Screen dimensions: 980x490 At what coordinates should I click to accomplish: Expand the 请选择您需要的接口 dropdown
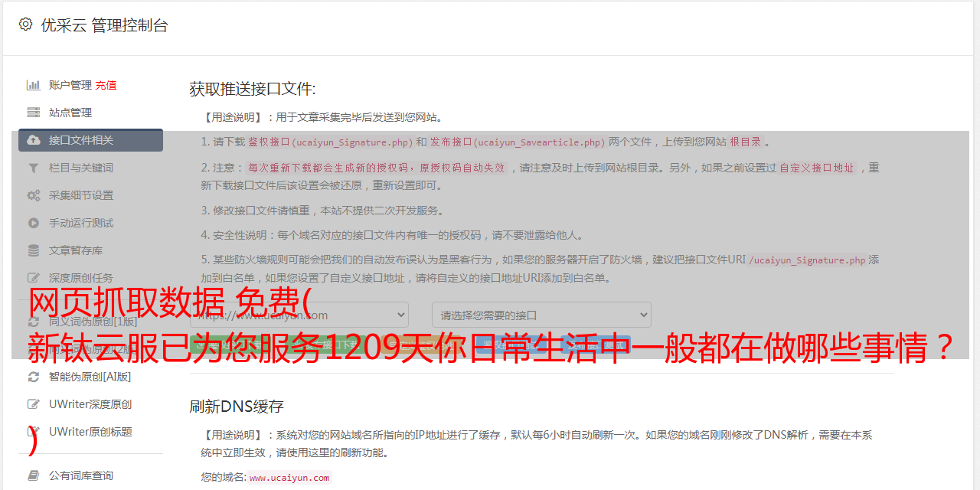[x=541, y=315]
